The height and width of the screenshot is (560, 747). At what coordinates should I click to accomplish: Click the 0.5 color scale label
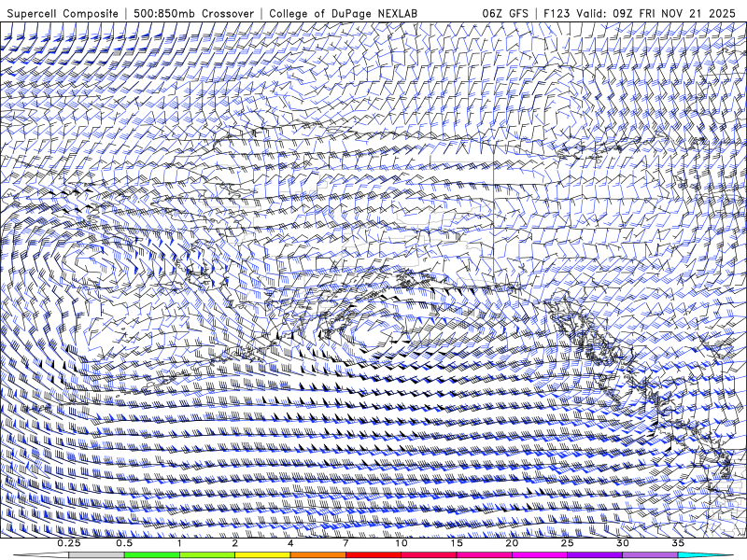click(x=124, y=543)
